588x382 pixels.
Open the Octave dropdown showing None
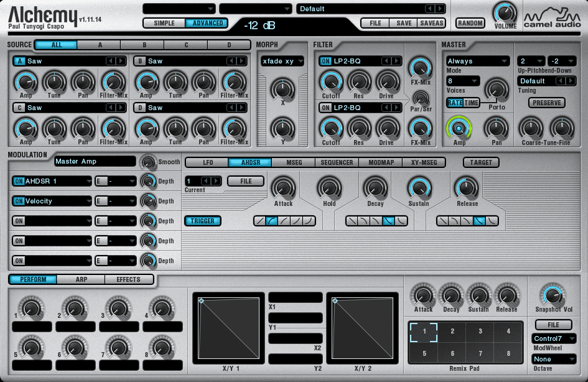[554, 359]
